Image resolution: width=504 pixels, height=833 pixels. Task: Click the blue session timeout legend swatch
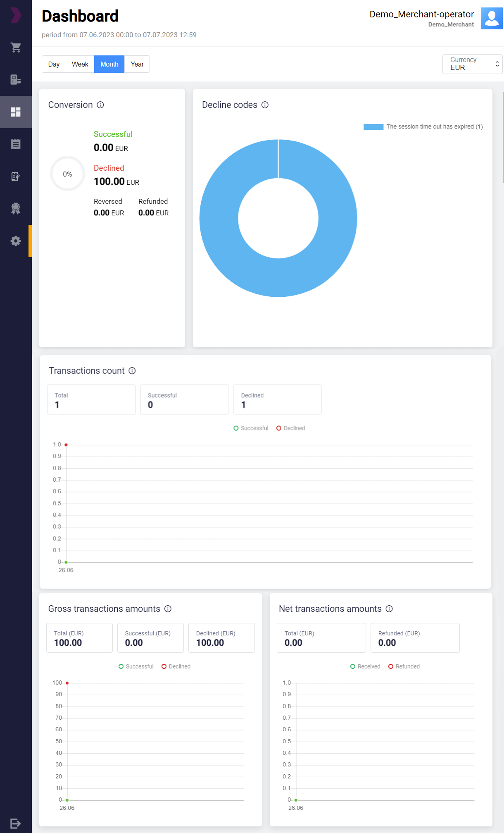pos(373,127)
